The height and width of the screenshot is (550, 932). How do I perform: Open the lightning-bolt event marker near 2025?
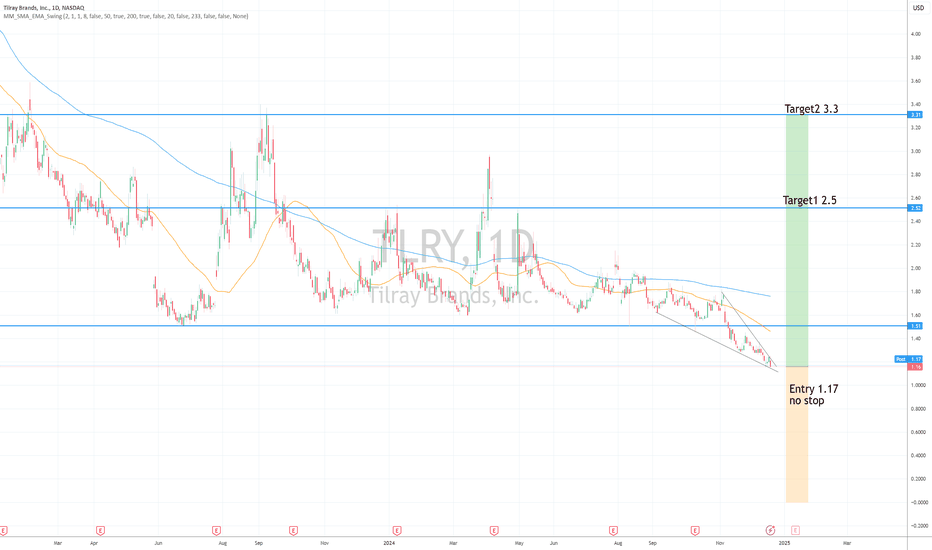770,529
